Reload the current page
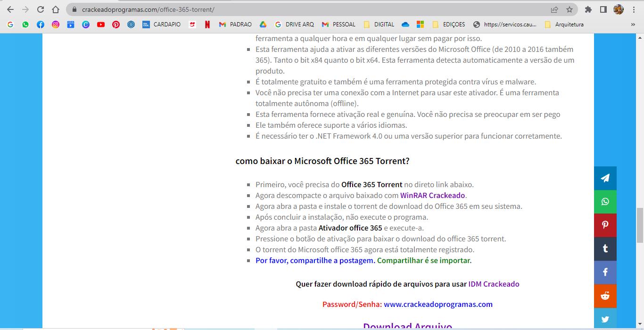The width and height of the screenshot is (644, 330). 41,9
